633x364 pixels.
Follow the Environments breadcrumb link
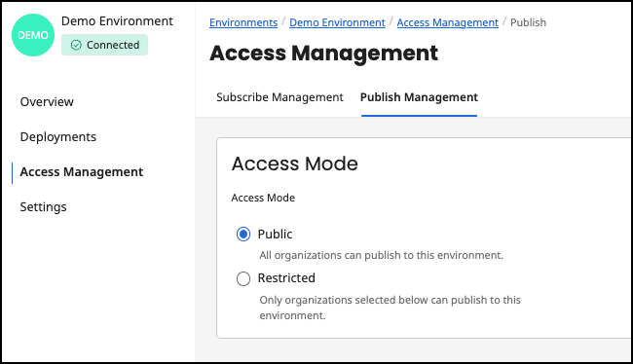243,22
